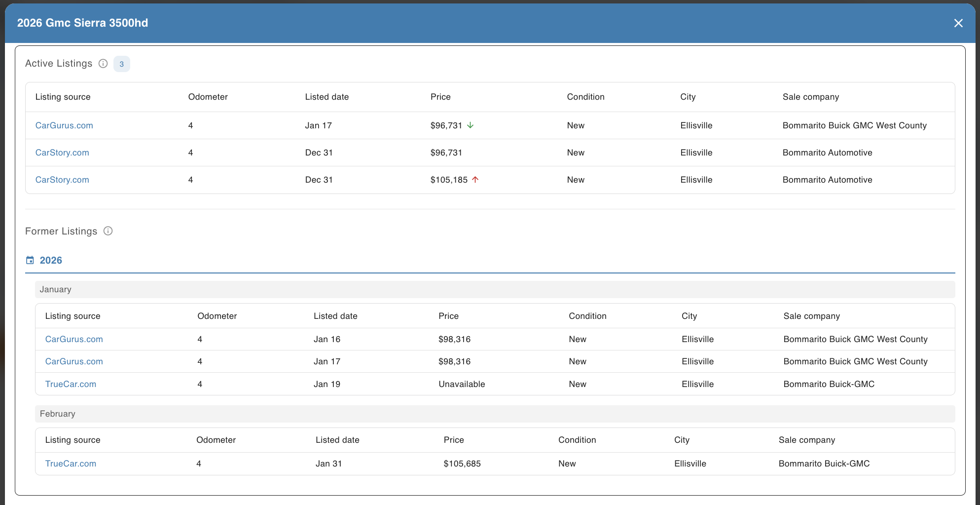Open the former CarGurus.com listing from Jan 16
The width and height of the screenshot is (980, 505).
(74, 339)
